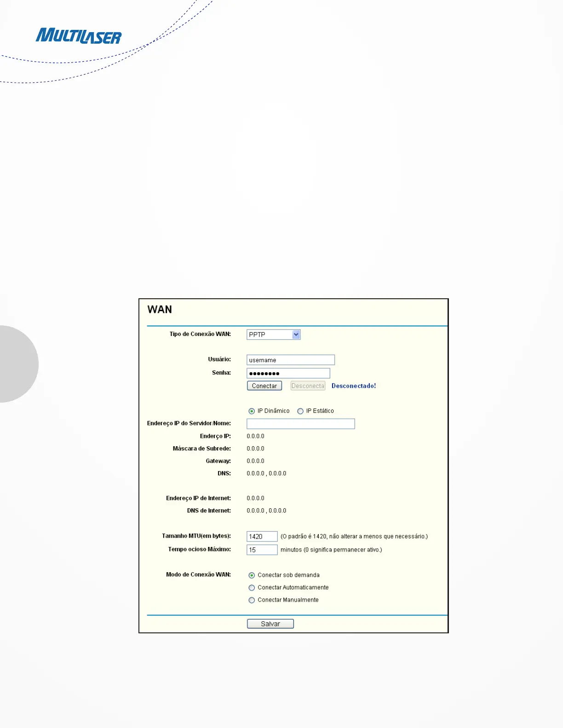The height and width of the screenshot is (728, 563).
Task: Click the Endereço IP do Servidor/Nome field
Action: click(x=301, y=424)
